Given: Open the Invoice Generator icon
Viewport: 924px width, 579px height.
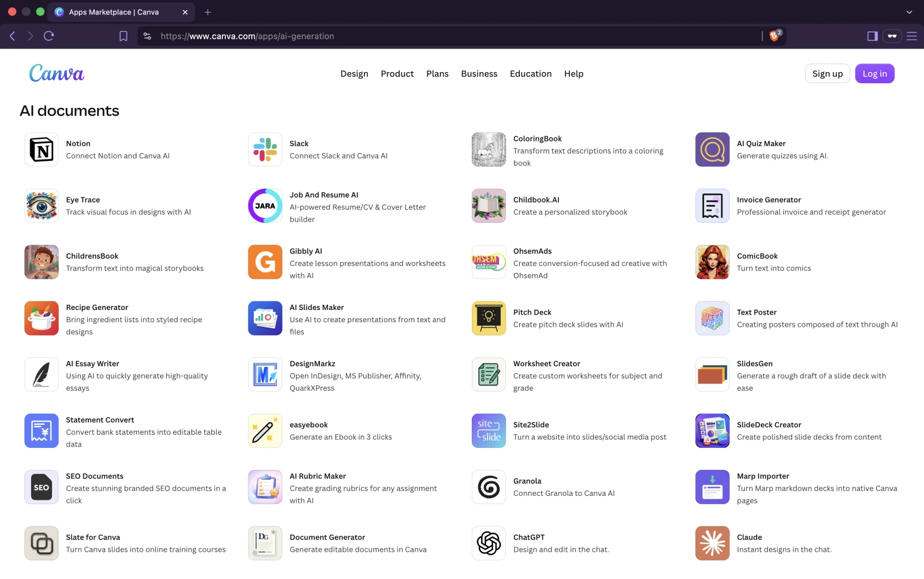Looking at the screenshot, I should click(713, 206).
